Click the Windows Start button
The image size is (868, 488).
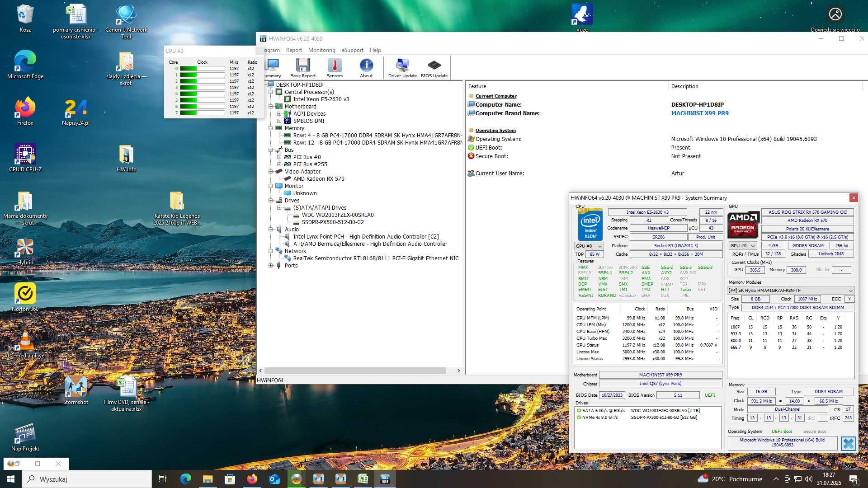[11, 479]
